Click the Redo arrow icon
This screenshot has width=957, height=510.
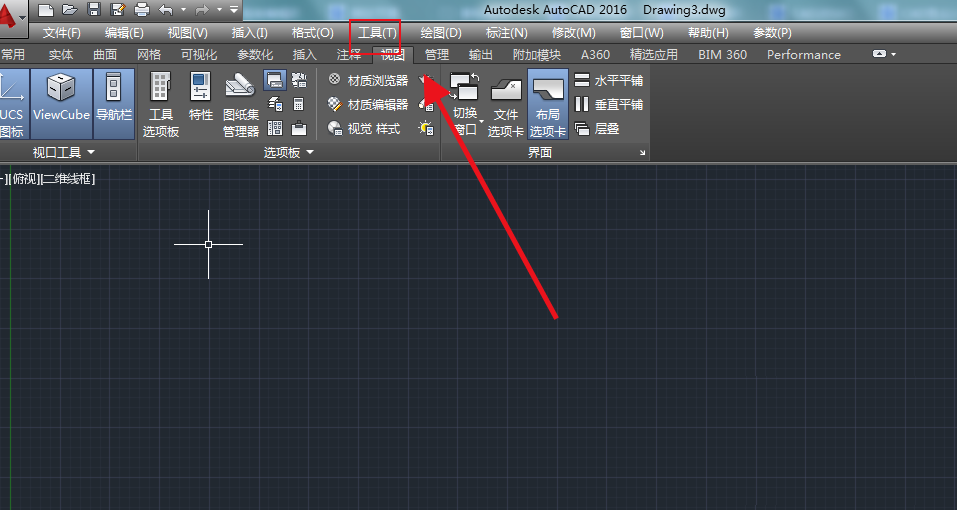pyautogui.click(x=202, y=10)
